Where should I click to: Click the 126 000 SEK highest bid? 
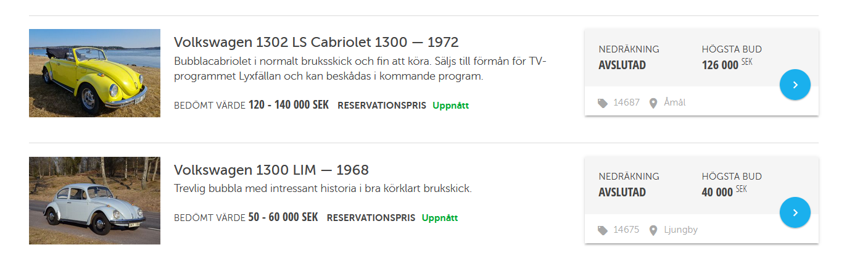click(726, 65)
